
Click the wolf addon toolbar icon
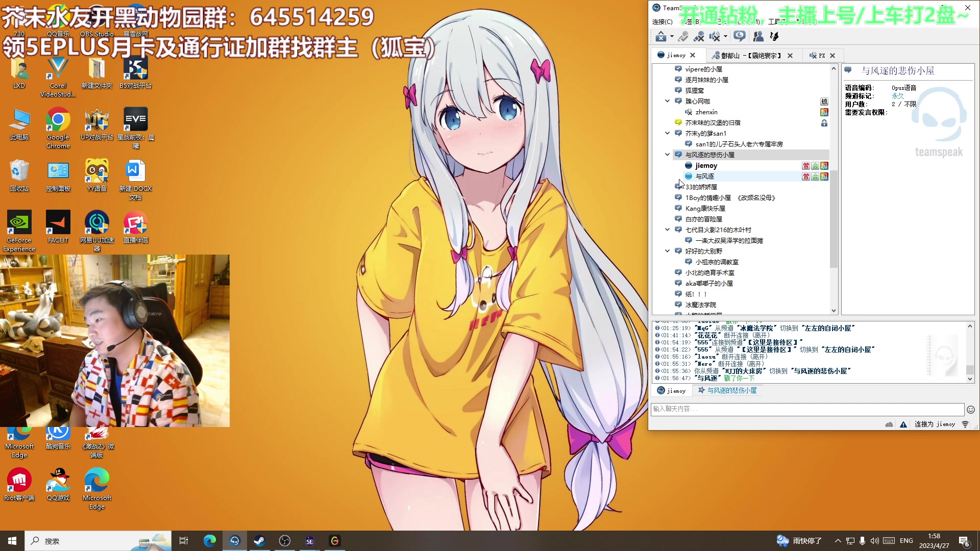click(x=774, y=36)
